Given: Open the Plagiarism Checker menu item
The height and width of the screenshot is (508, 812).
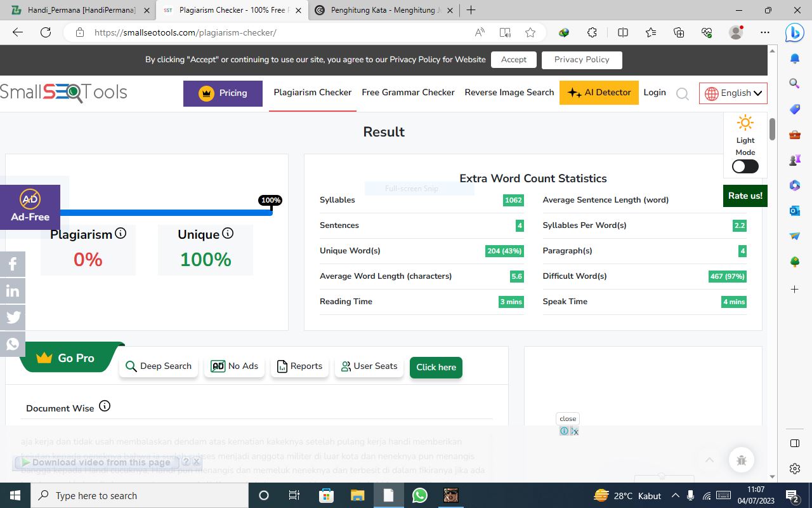Looking at the screenshot, I should (313, 92).
